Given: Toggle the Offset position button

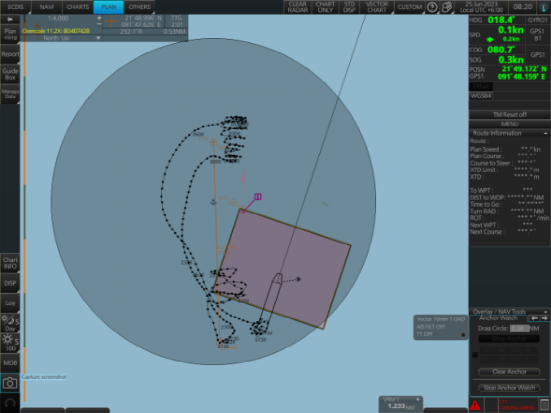Looking at the screenshot, I should (x=481, y=86).
